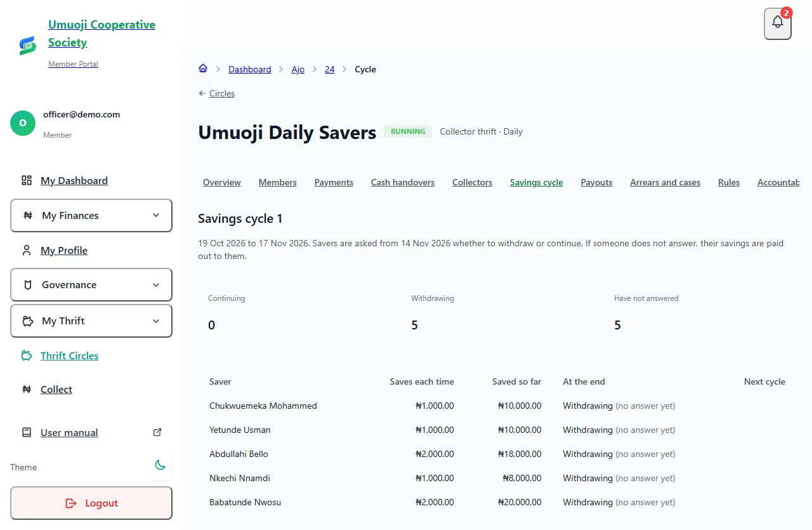Click the ₦8,000.00 saved amount
Image resolution: width=812 pixels, height=530 pixels.
tap(522, 478)
